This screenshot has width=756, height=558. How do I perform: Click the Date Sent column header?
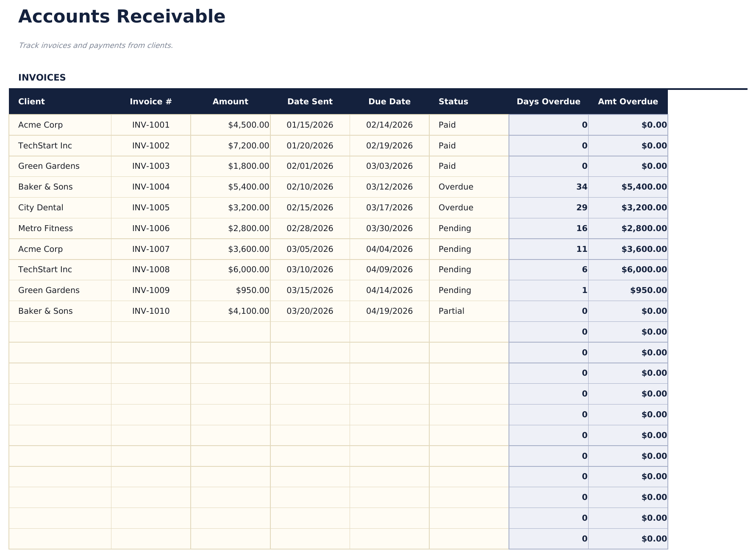pos(310,101)
